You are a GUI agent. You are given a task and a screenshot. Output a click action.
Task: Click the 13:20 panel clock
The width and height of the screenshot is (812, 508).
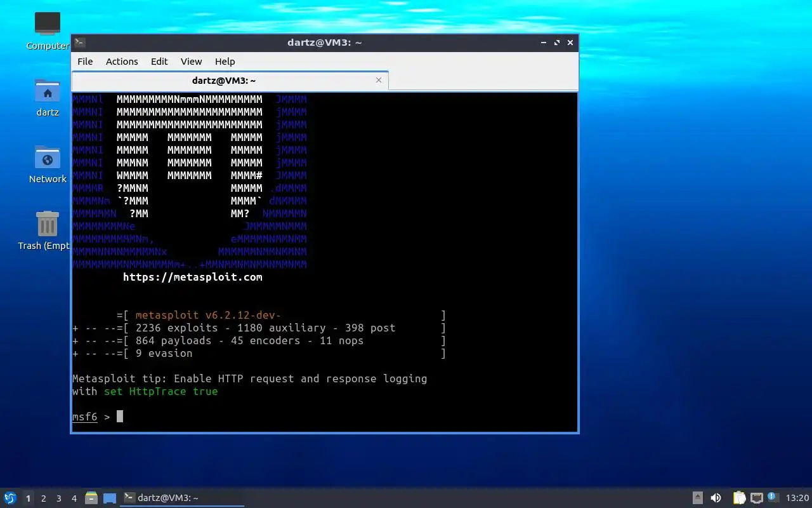797,498
